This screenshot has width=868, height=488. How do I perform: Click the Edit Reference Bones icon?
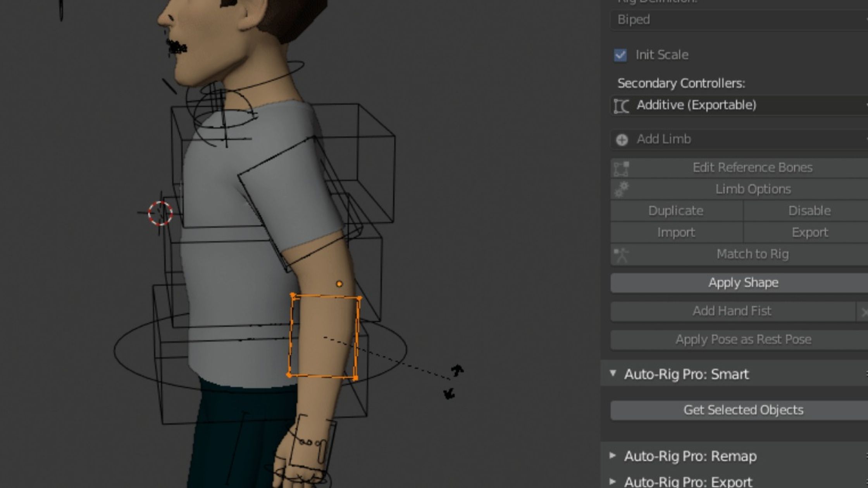click(x=621, y=168)
